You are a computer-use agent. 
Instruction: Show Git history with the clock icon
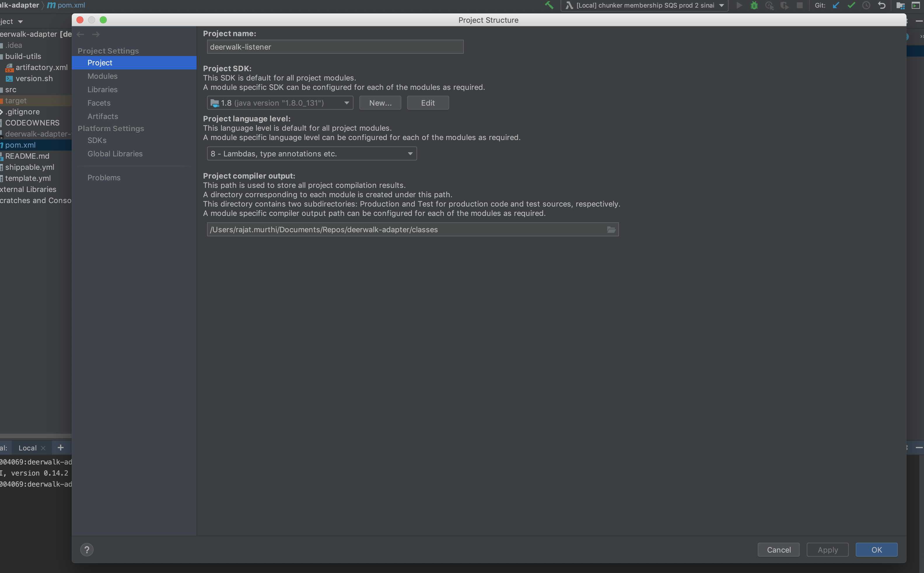pyautogui.click(x=867, y=5)
